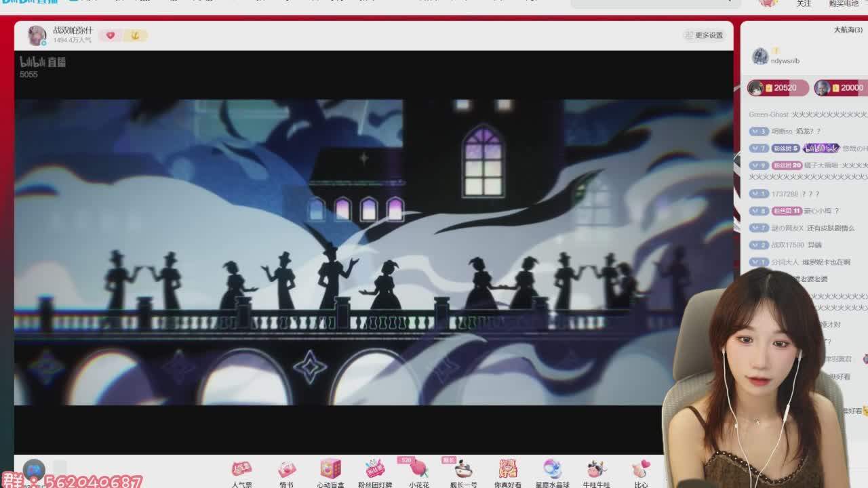Click the round avatar icon below the player
This screenshot has width=868, height=488.
coord(34,469)
